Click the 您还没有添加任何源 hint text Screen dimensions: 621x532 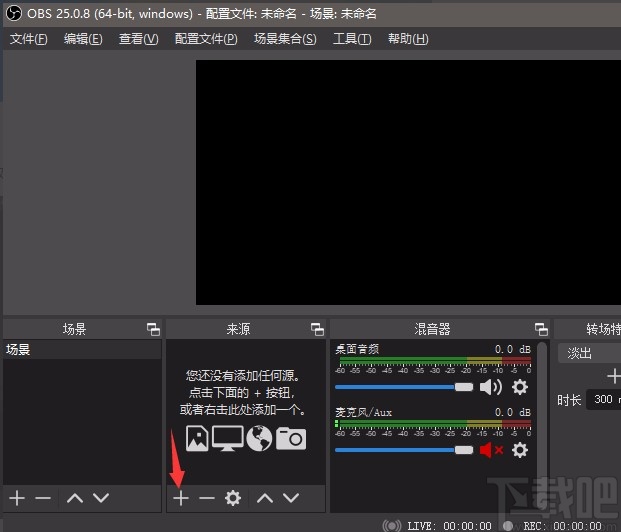[x=243, y=376]
